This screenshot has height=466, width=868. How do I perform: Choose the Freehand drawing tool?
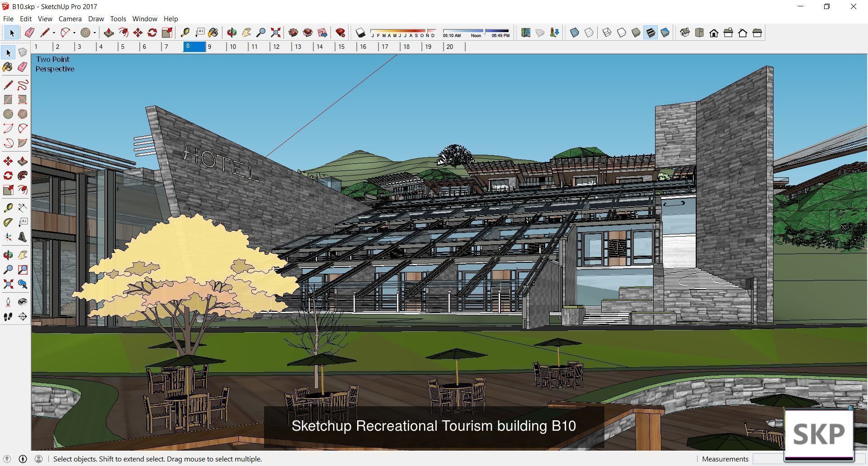click(23, 85)
